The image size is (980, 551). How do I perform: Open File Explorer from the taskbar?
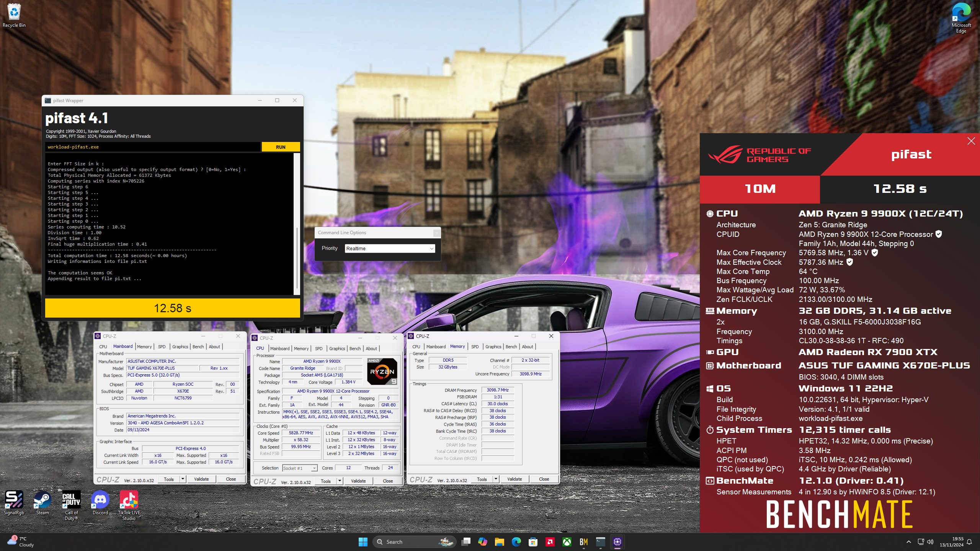(x=500, y=542)
